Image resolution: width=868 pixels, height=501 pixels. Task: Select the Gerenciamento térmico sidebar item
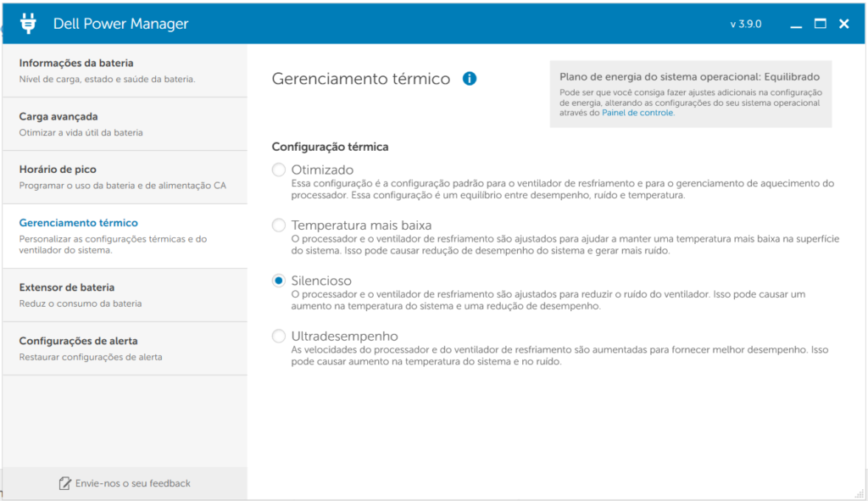125,236
